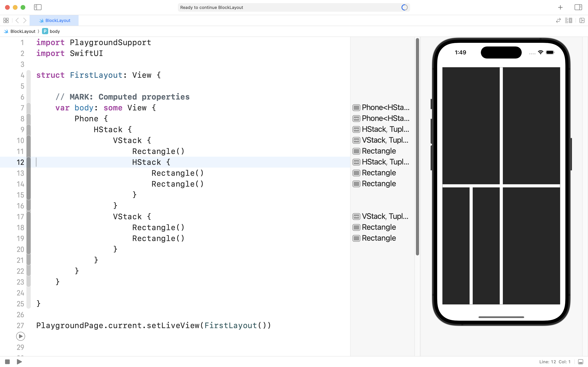Go back in editor history

pos(17,20)
